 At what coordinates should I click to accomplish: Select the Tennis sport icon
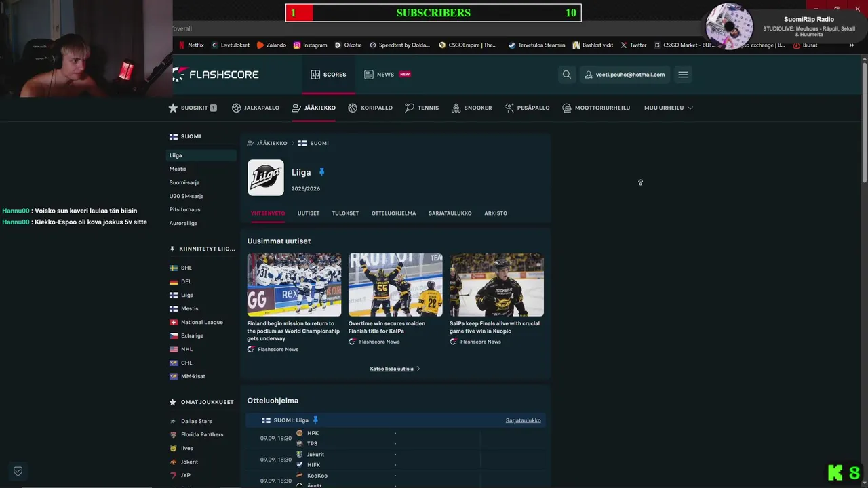(409, 108)
